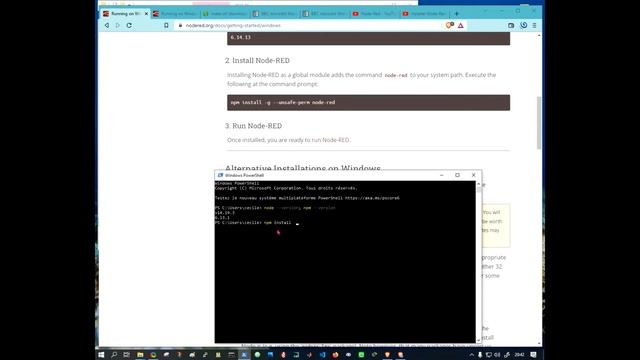Switch to the first Running on Windows tab
The width and height of the screenshot is (640, 360).
point(125,13)
